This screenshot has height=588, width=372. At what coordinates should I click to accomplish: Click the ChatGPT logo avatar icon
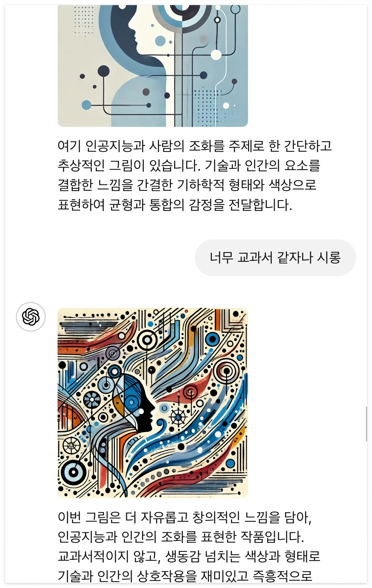pyautogui.click(x=31, y=316)
